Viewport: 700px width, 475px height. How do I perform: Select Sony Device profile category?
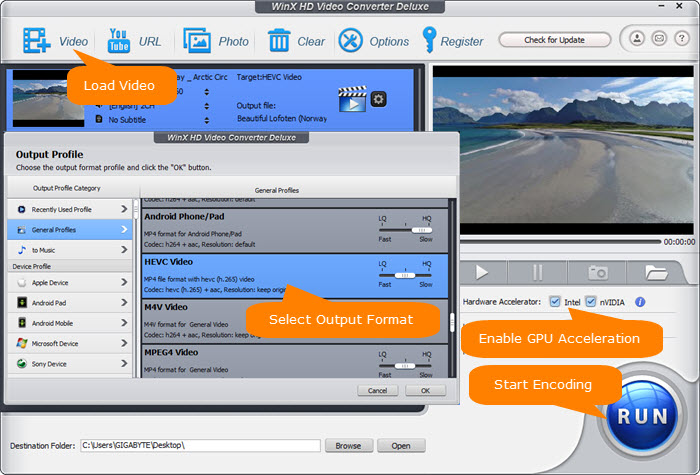click(70, 364)
